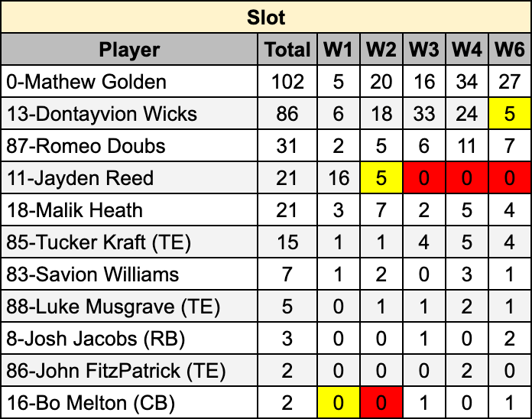Click Jayden Reed's red W4 cell

pyautogui.click(x=465, y=178)
